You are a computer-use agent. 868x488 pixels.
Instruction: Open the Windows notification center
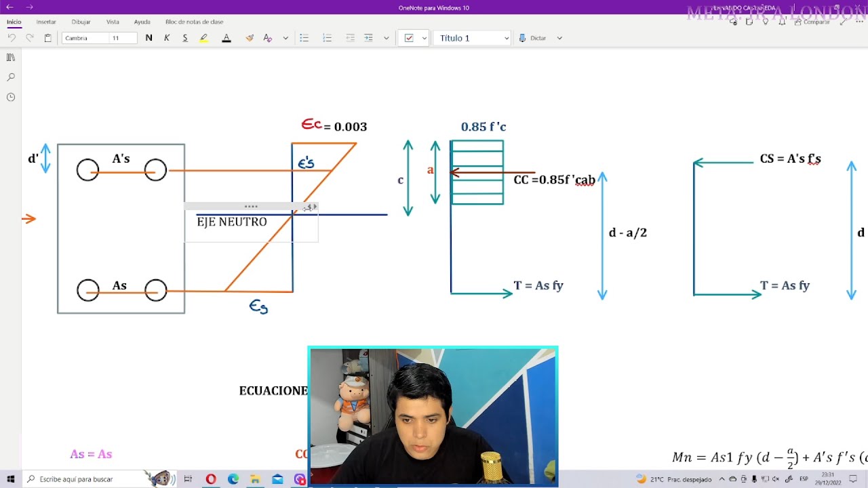(x=853, y=479)
